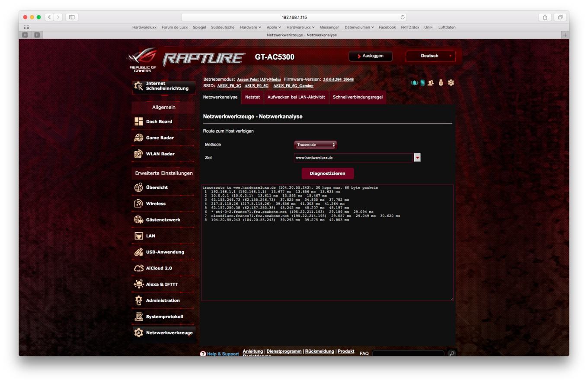
Task: Add new Safari tab with plus
Action: [565, 35]
